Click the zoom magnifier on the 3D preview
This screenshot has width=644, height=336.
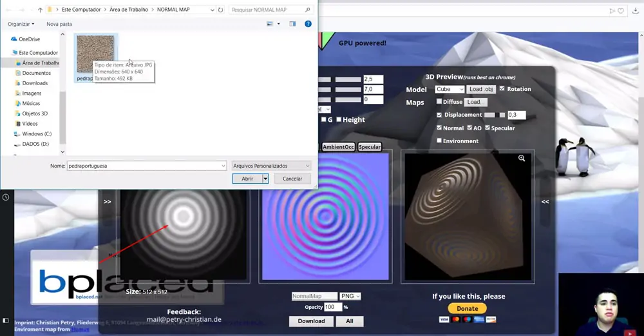522,158
